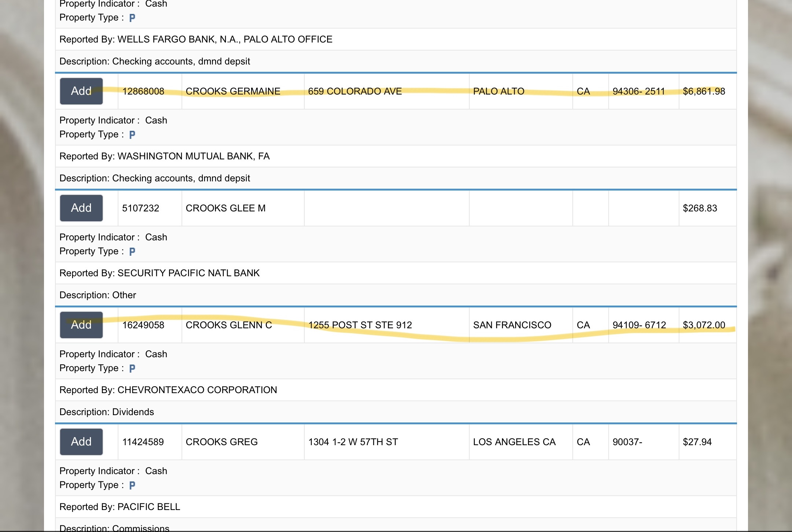The width and height of the screenshot is (792, 532).
Task: Select the amount $3,072.00
Action: tap(704, 325)
